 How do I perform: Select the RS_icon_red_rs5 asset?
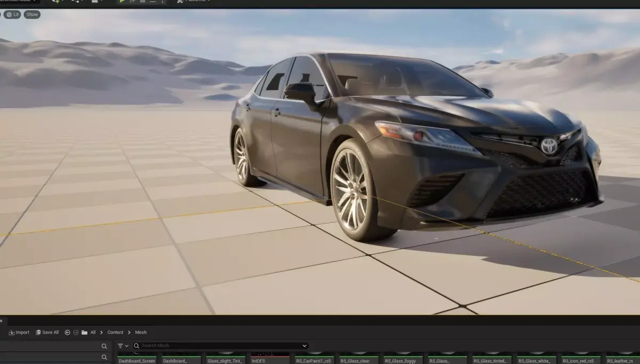[581, 359]
